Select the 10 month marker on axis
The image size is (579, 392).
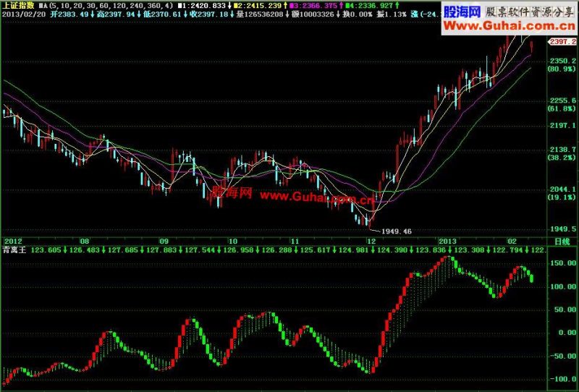[x=232, y=242]
